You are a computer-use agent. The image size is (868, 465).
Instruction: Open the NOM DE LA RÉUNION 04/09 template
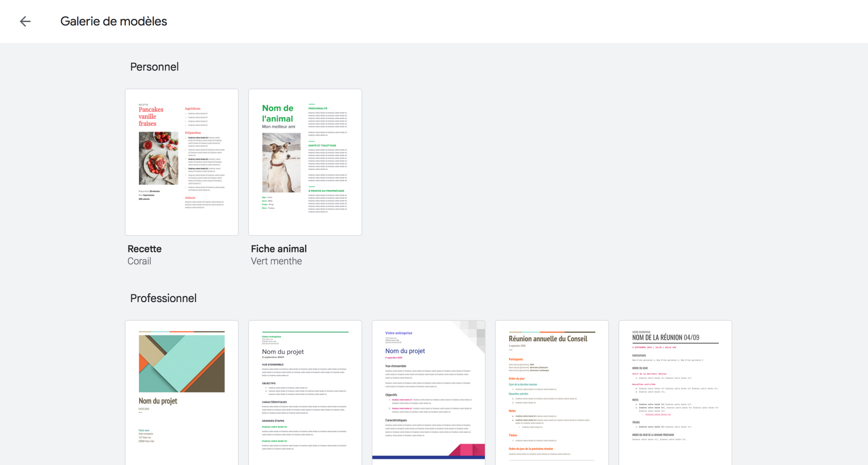(x=675, y=392)
